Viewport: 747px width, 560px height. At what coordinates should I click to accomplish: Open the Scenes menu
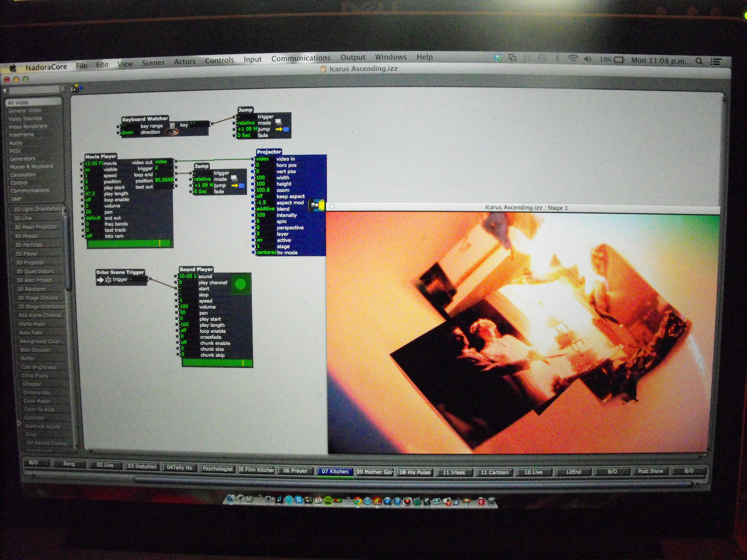[x=153, y=63]
